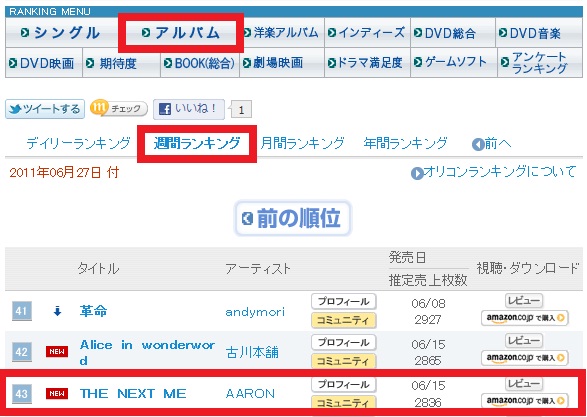Screen dimensions: 587x417
Task: Open the andymori artist link
Action: click(x=255, y=312)
